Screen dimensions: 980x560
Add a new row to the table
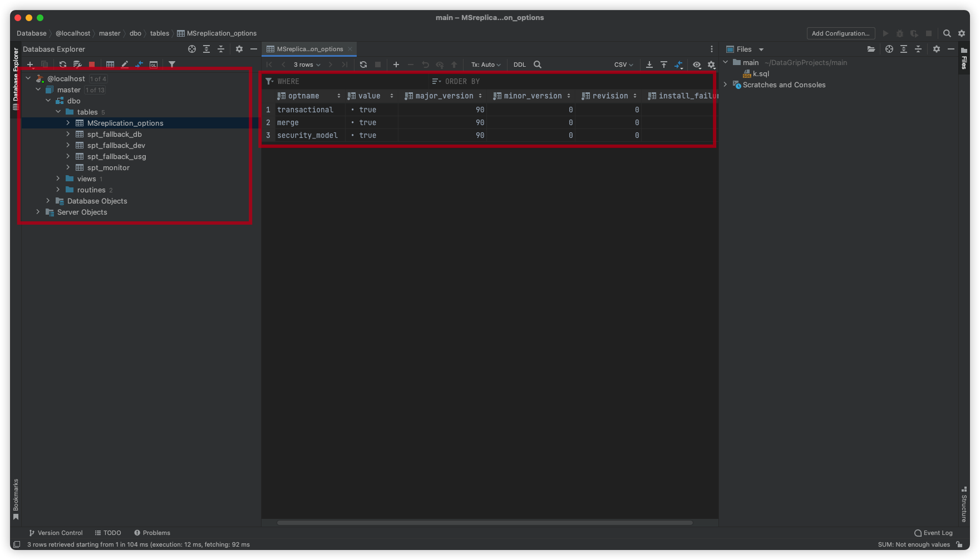[x=396, y=65]
